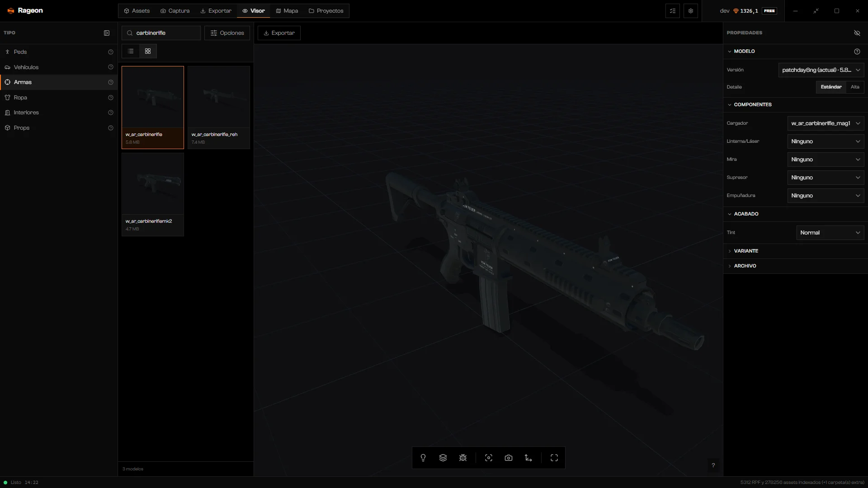
Task: Open the Cargador dropdown
Action: (826, 123)
